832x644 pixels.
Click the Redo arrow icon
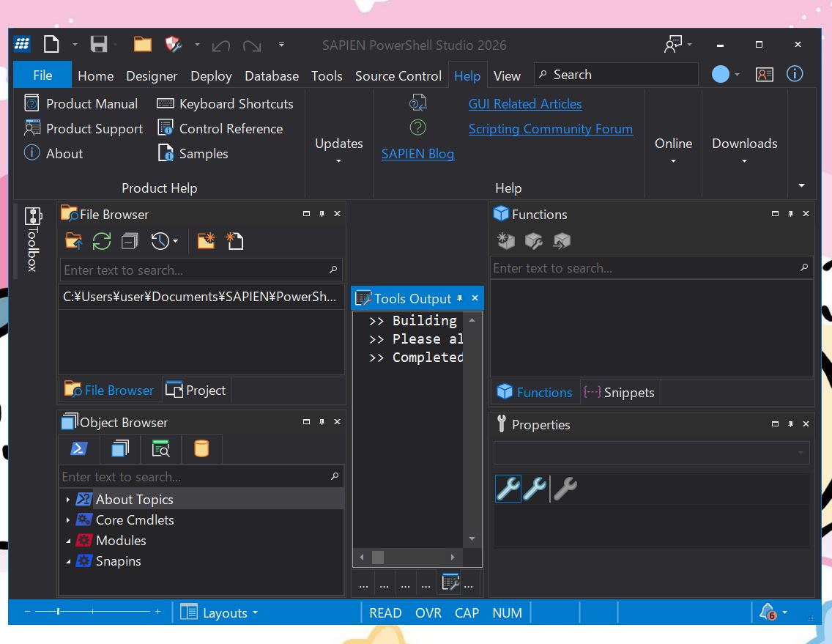point(252,45)
